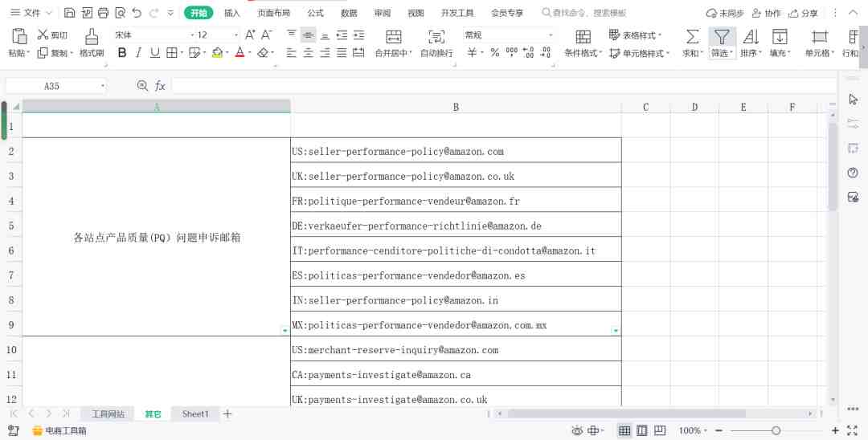The image size is (868, 440).
Task: Switch to the Sheet1 worksheet tab
Action: click(x=195, y=414)
